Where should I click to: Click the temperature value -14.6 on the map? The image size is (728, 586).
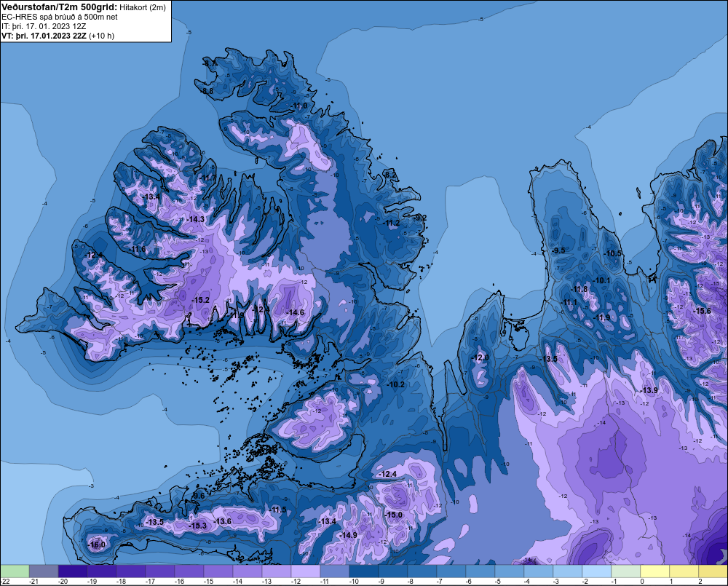(296, 312)
